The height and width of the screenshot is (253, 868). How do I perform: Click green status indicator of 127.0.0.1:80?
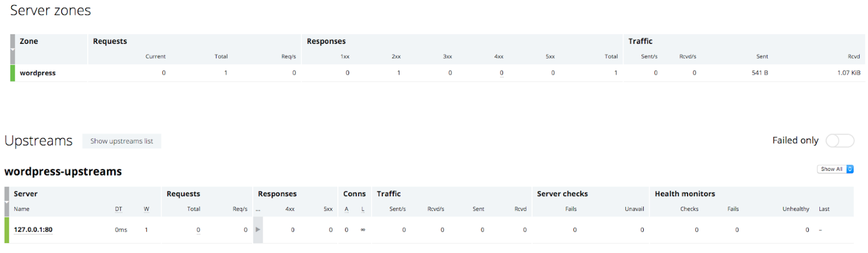point(7,230)
